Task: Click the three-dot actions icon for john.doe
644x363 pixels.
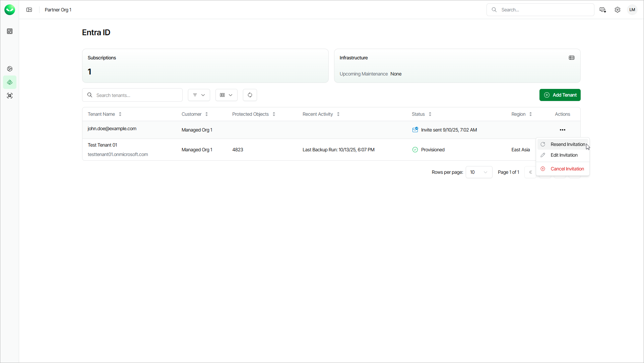Action: pos(563,130)
